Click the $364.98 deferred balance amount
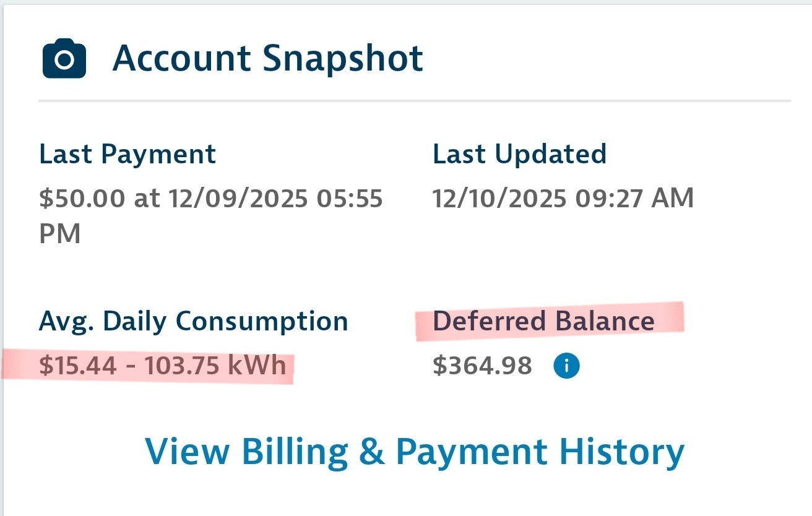 click(482, 366)
